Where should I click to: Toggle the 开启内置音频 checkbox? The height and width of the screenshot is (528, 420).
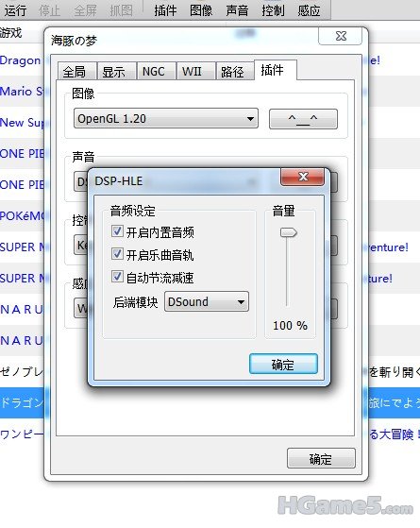tap(117, 231)
